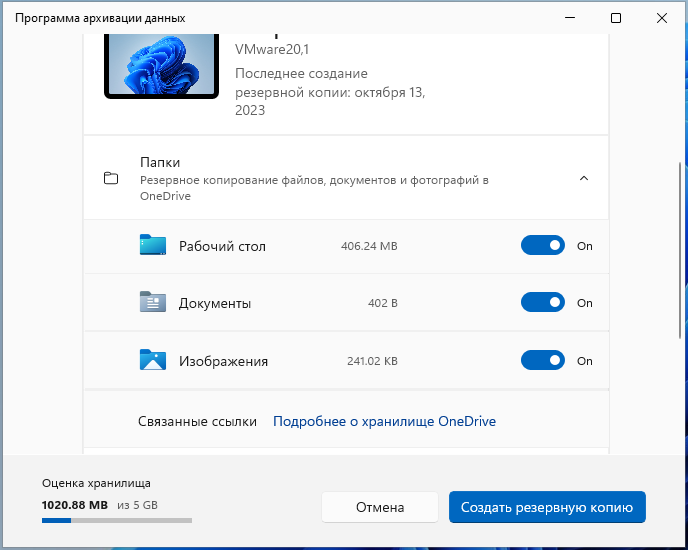Select the Папки section title
Screen dimensions: 688x550
[x=160, y=162]
